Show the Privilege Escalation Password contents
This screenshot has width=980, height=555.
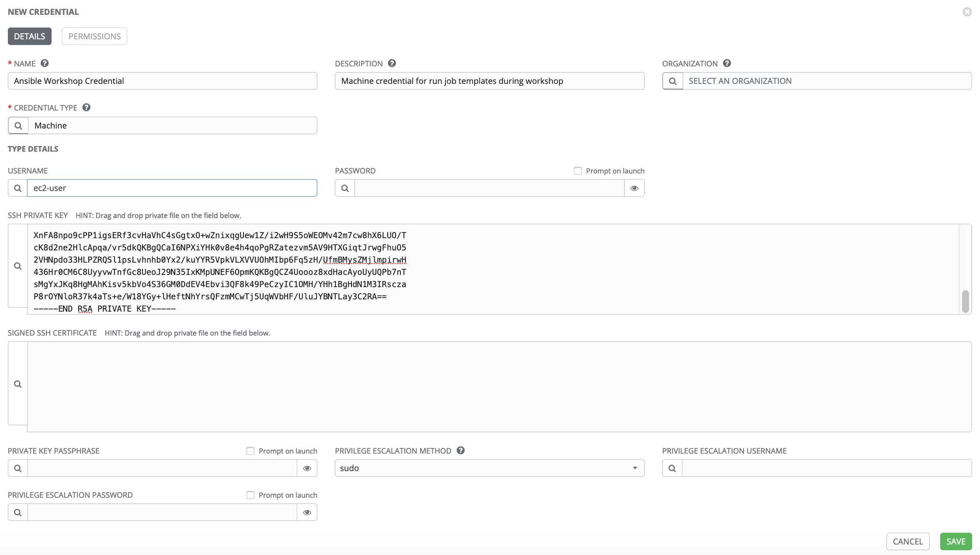click(x=307, y=512)
